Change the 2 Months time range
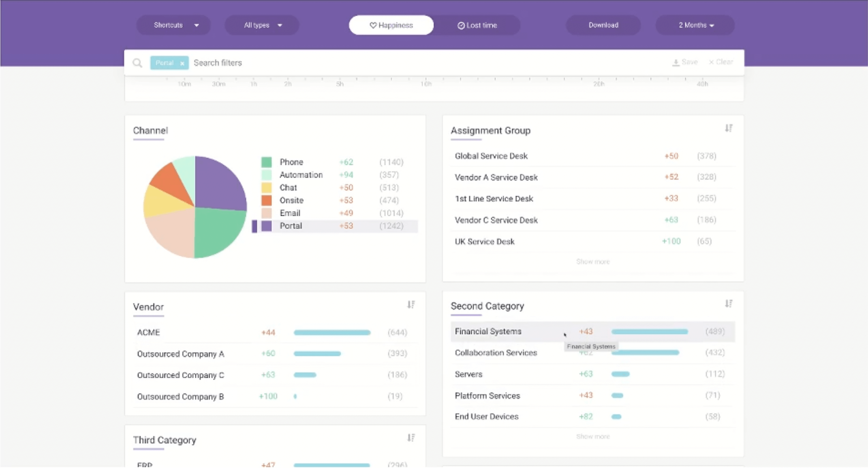The width and height of the screenshot is (868, 468). pyautogui.click(x=695, y=25)
